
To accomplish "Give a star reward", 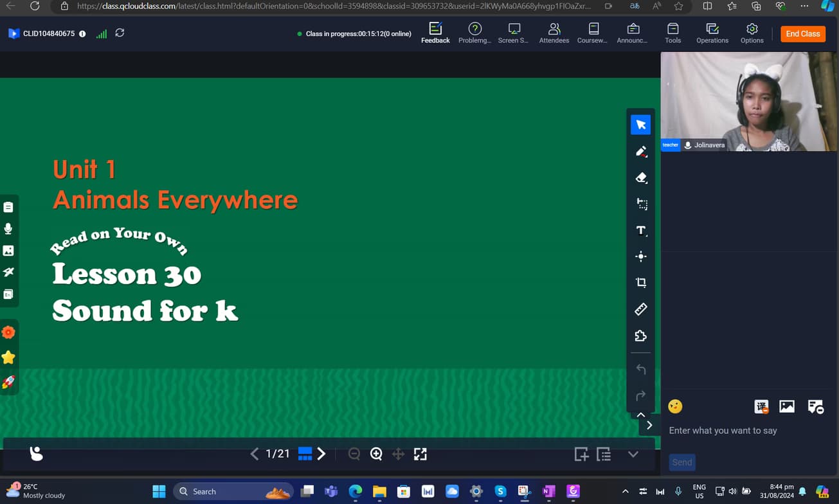I will (x=8, y=357).
